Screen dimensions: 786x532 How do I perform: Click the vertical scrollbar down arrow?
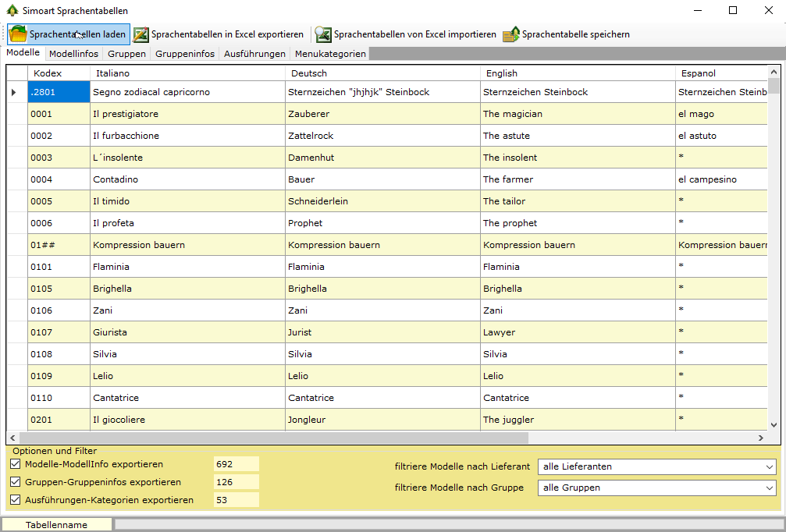[774, 425]
